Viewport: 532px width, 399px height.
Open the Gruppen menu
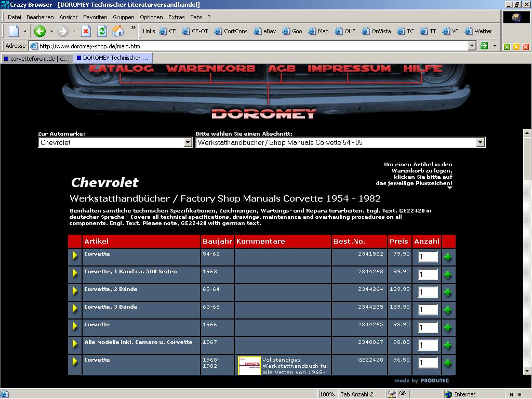pyautogui.click(x=124, y=17)
